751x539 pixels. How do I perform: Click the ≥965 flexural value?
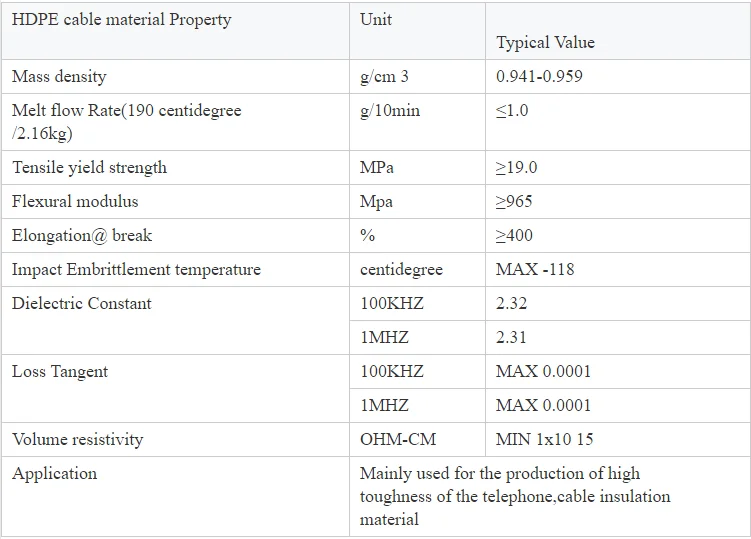pos(514,201)
